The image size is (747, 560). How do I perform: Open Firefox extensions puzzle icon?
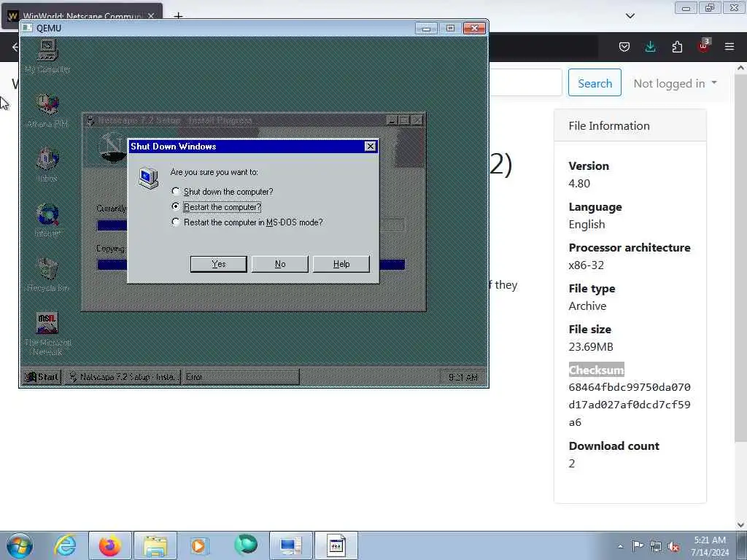pyautogui.click(x=677, y=47)
